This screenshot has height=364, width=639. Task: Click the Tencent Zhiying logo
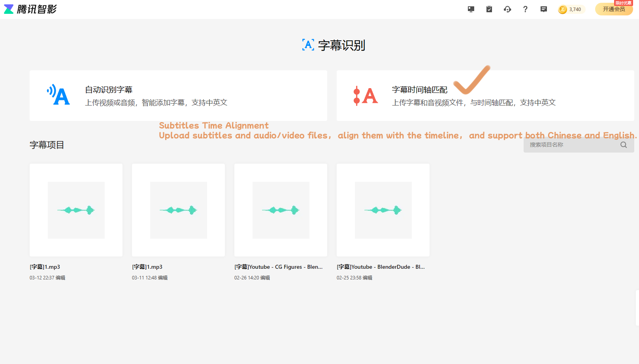coord(30,9)
